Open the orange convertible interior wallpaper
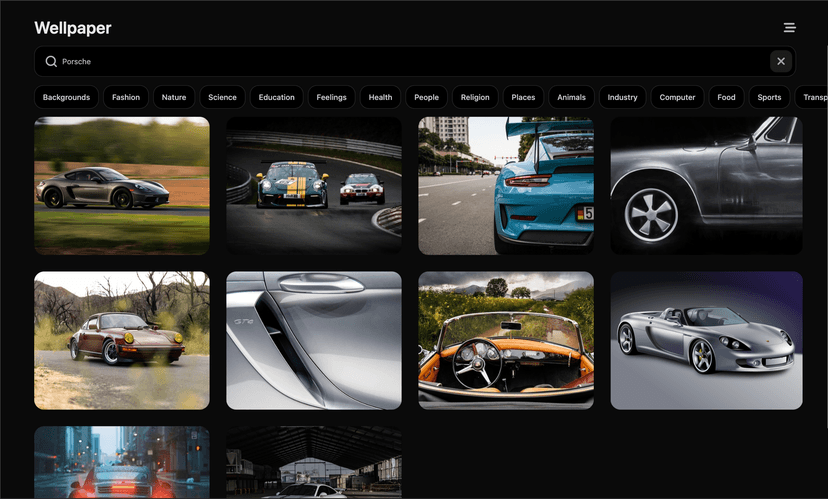Image resolution: width=828 pixels, height=499 pixels. 506,341
